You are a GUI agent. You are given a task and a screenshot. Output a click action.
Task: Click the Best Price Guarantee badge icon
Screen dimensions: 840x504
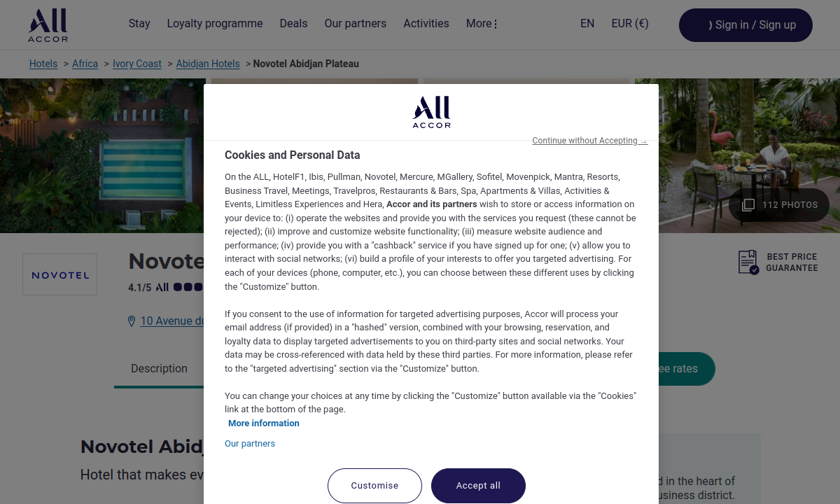(748, 262)
